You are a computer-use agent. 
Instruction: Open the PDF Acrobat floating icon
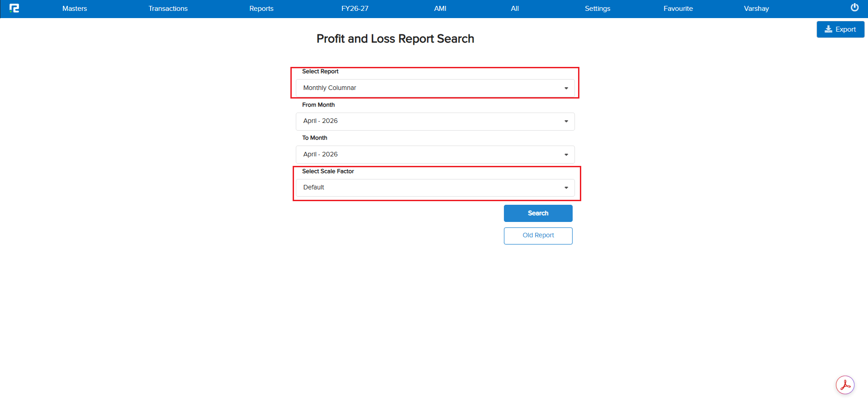click(845, 385)
